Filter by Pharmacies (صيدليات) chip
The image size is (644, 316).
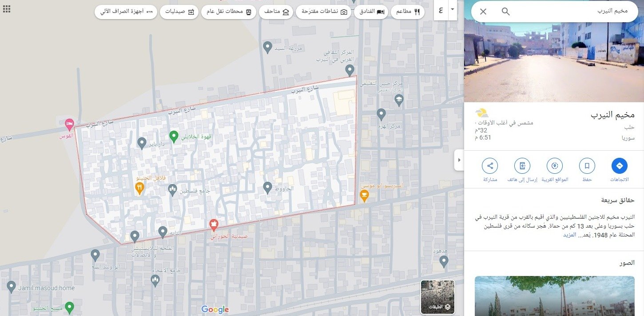[179, 12]
